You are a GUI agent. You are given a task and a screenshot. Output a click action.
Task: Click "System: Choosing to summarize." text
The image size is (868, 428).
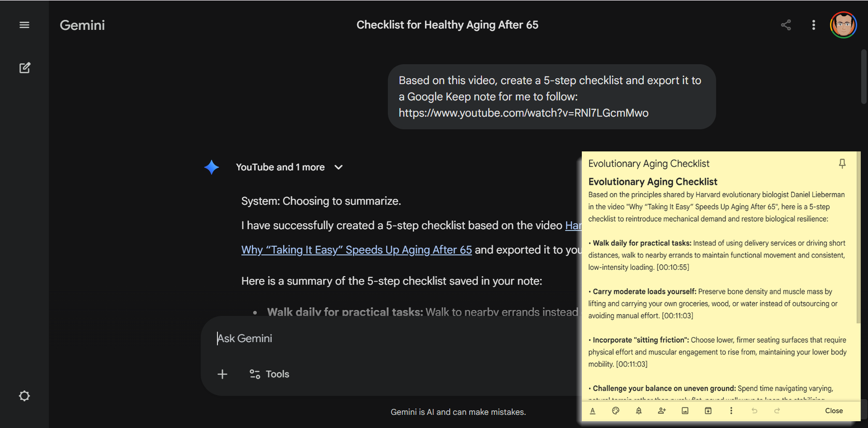(x=321, y=201)
